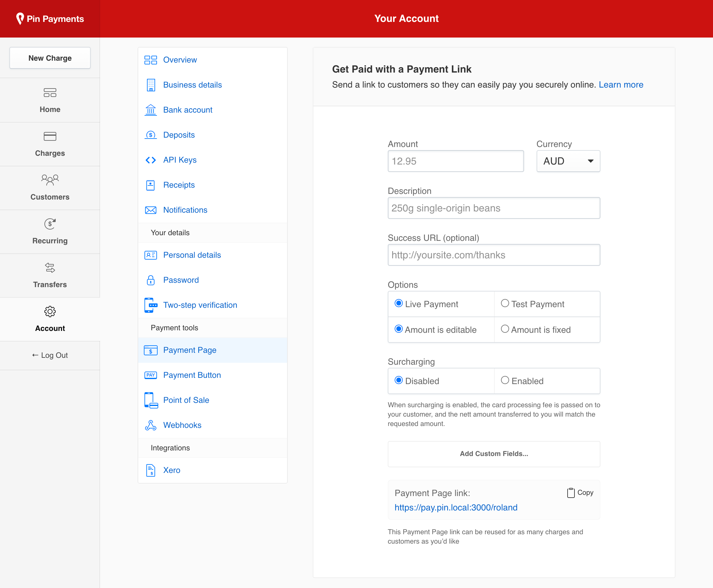Click the Transfers arrows icon
The width and height of the screenshot is (713, 588).
coord(50,268)
